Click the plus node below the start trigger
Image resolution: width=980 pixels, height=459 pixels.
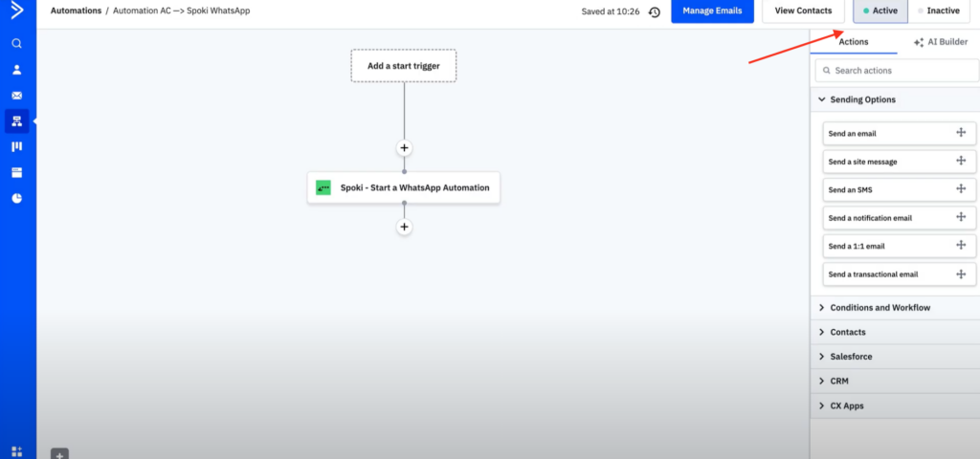(x=404, y=147)
